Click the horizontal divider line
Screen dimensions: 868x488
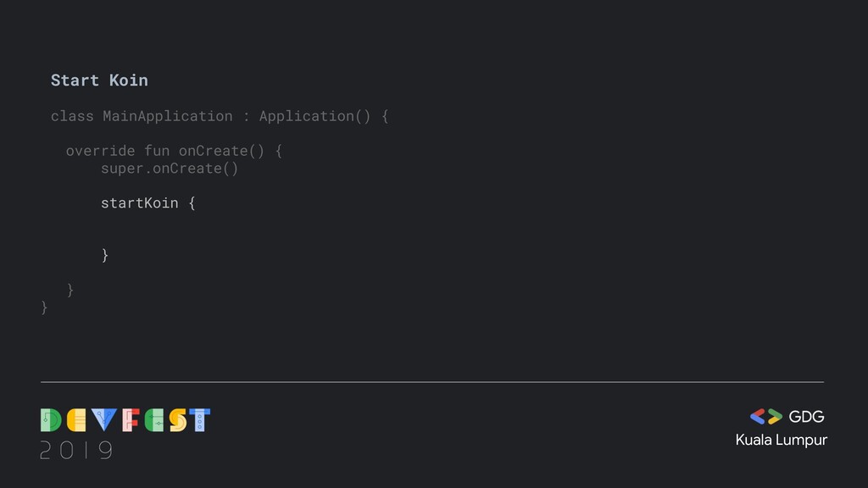[432, 382]
